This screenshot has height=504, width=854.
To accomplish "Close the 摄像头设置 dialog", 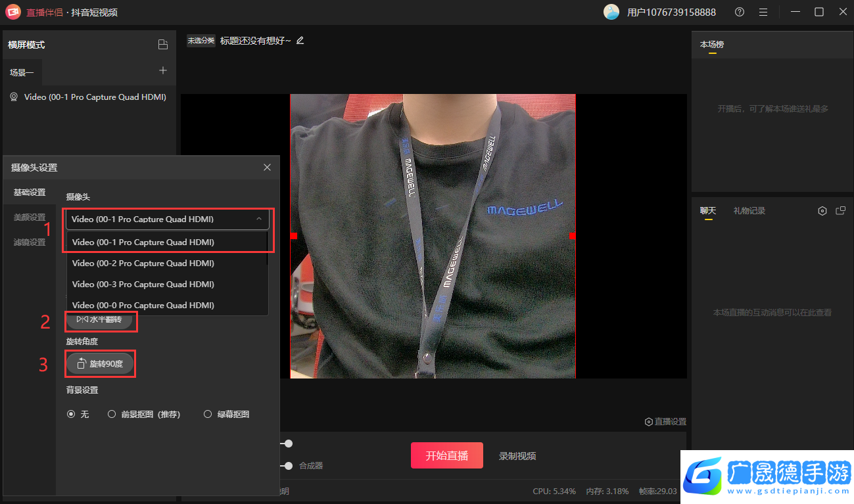I will point(267,168).
